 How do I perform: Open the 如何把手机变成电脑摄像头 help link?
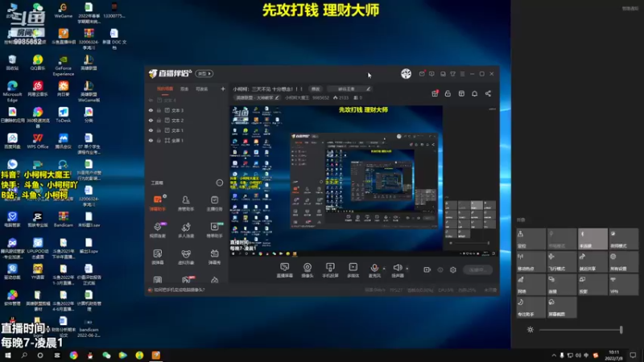click(x=179, y=290)
